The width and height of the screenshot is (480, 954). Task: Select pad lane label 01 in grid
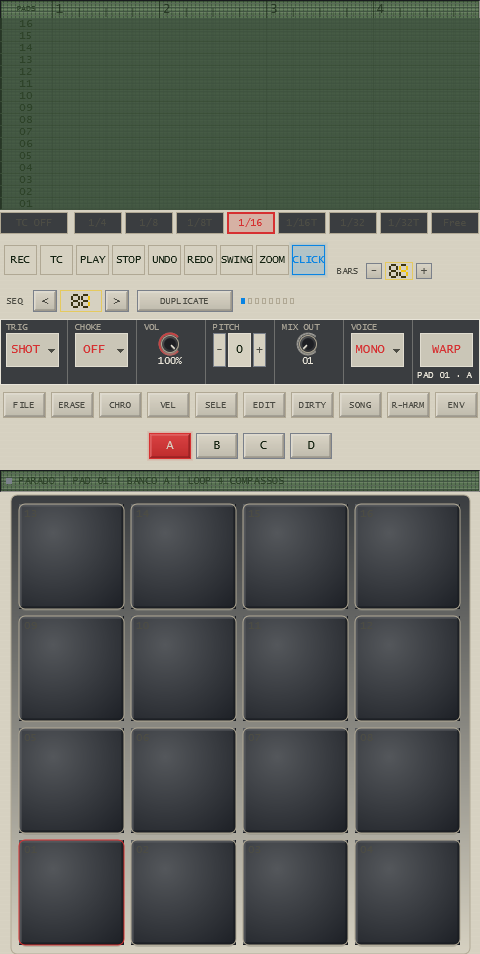pos(26,204)
